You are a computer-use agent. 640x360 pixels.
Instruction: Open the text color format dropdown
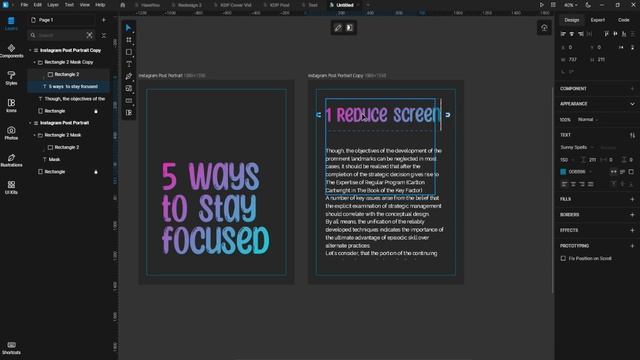pyautogui.click(x=591, y=172)
